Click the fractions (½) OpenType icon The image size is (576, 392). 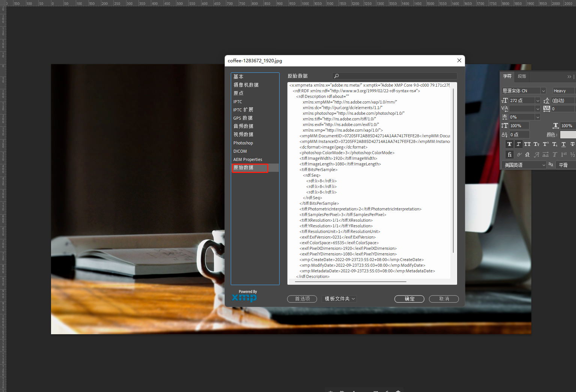(x=572, y=155)
